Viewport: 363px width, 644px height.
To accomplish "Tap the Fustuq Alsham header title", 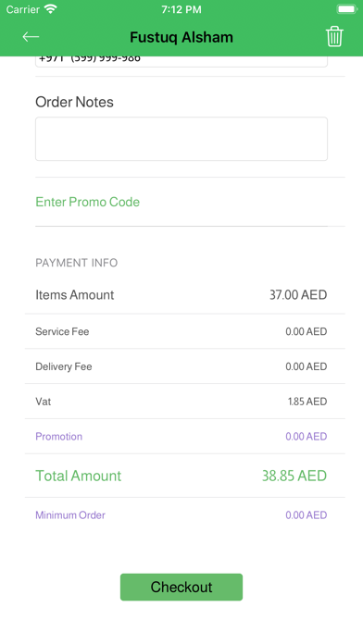I will tap(181, 37).
